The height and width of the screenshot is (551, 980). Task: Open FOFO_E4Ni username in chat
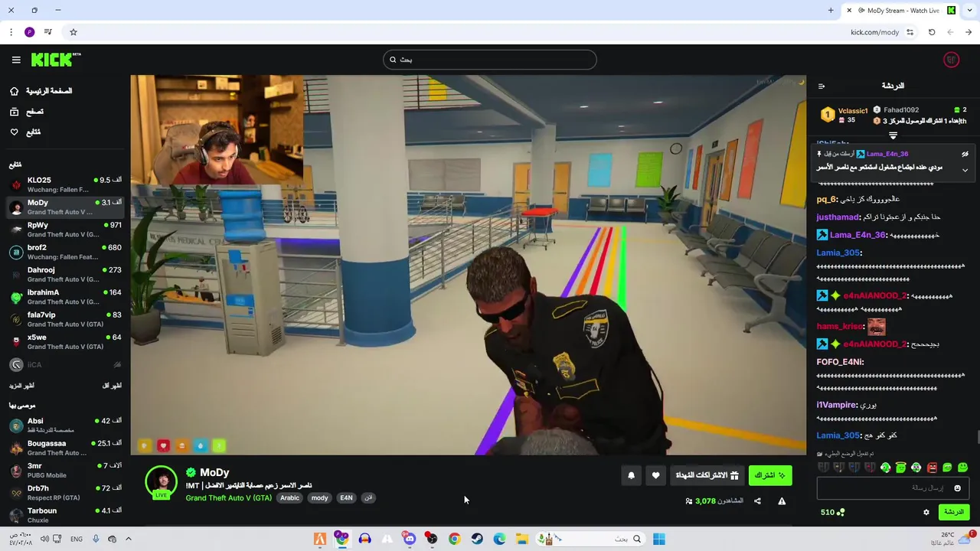(840, 362)
